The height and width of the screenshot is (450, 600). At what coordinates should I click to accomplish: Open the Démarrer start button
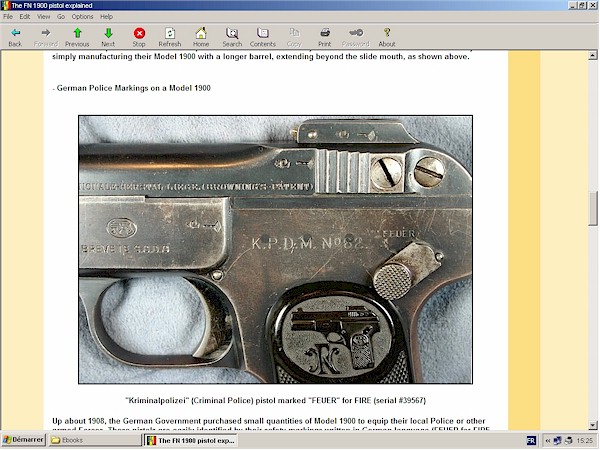(24, 440)
